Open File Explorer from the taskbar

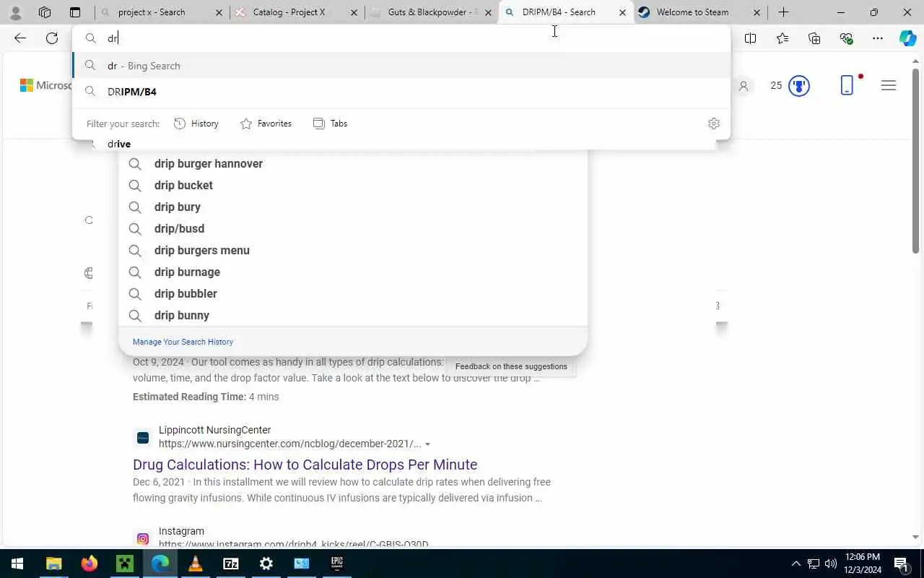[54, 564]
